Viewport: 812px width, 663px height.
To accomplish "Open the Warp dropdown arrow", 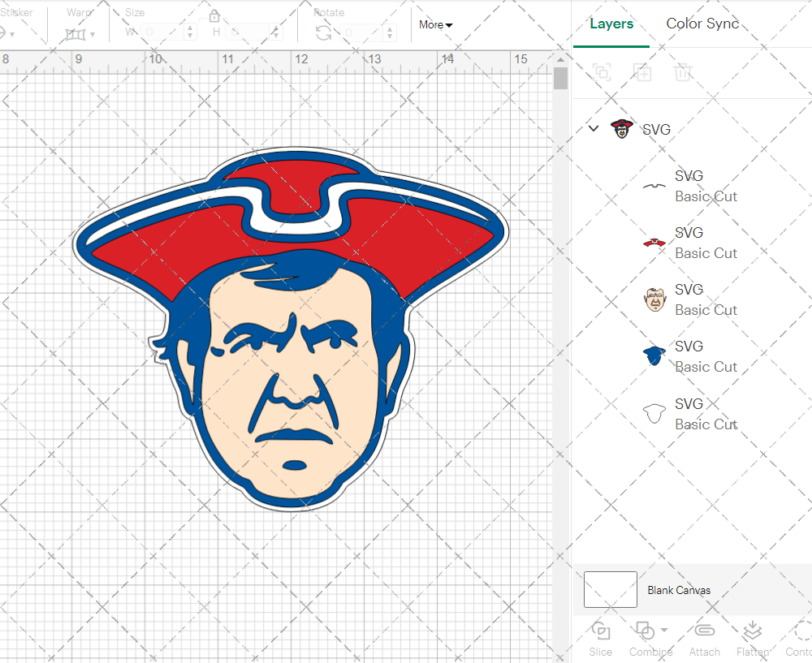I will (93, 35).
